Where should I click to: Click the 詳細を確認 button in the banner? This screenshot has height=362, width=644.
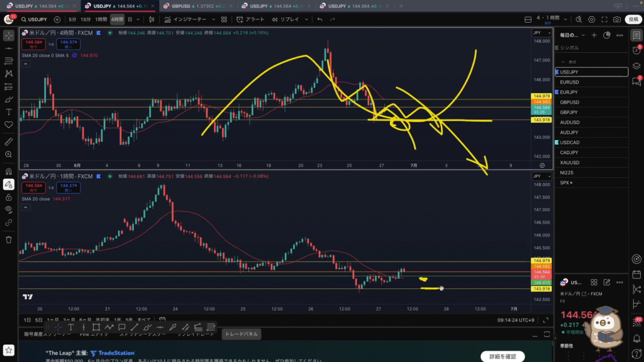click(x=502, y=356)
